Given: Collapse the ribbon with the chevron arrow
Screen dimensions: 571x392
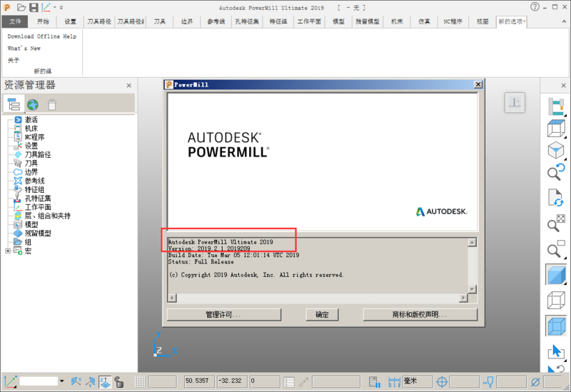Looking at the screenshot, I should 564,21.
